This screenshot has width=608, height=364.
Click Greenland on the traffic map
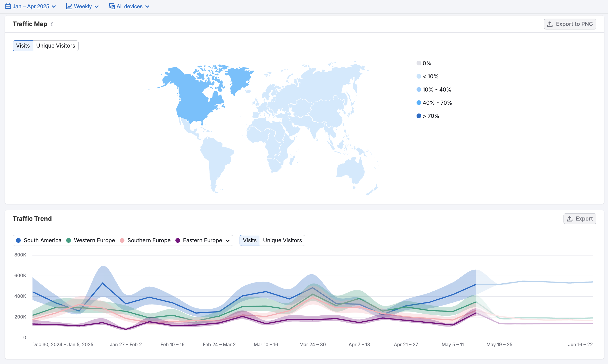click(239, 78)
